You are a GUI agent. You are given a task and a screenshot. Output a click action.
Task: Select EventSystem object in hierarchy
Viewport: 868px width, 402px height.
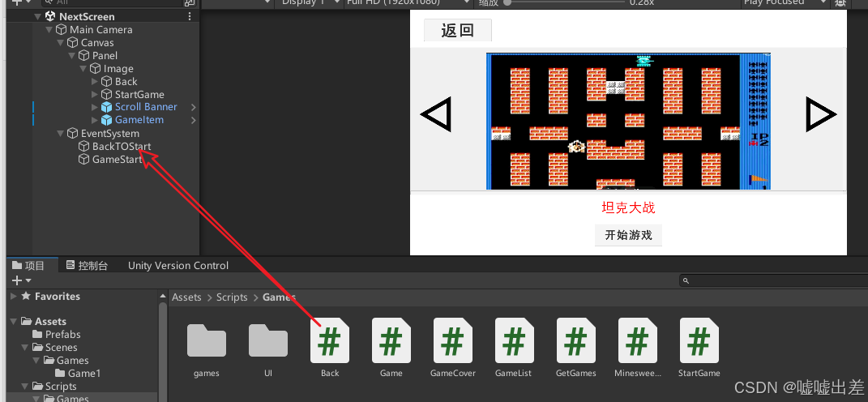(109, 134)
